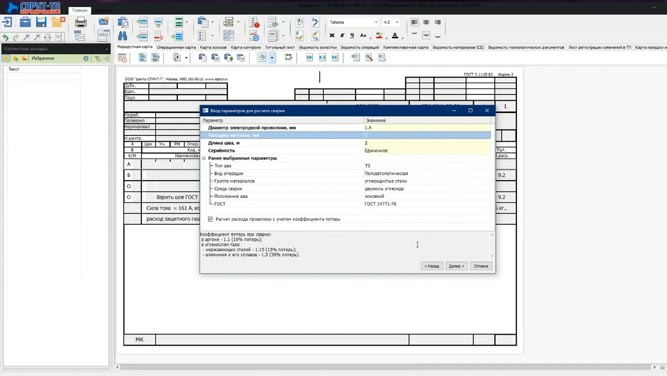
Task: Click inside the context search field
Action: click(x=53, y=49)
